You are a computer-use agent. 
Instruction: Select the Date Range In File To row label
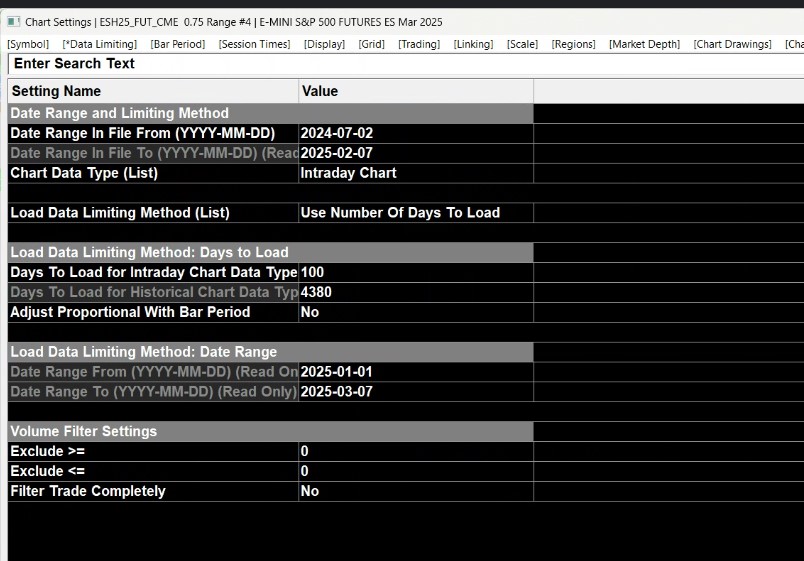tap(153, 153)
